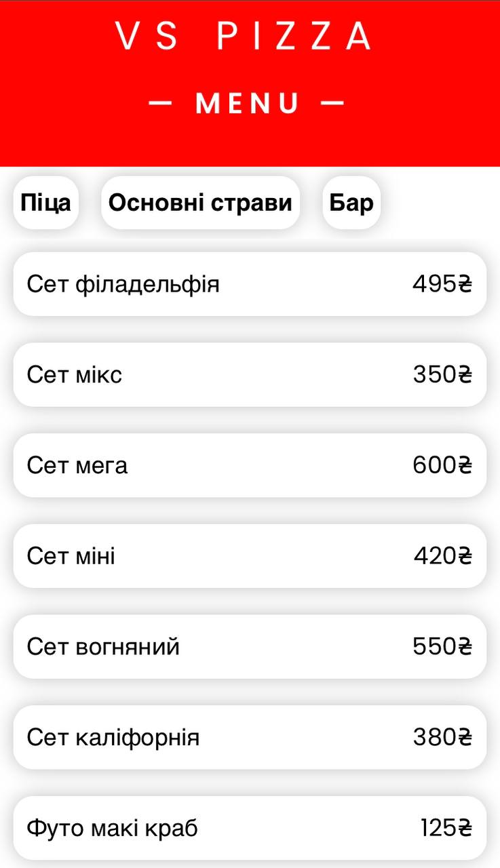Click the VS PIZZA title
500x868 pixels.
[244, 37]
